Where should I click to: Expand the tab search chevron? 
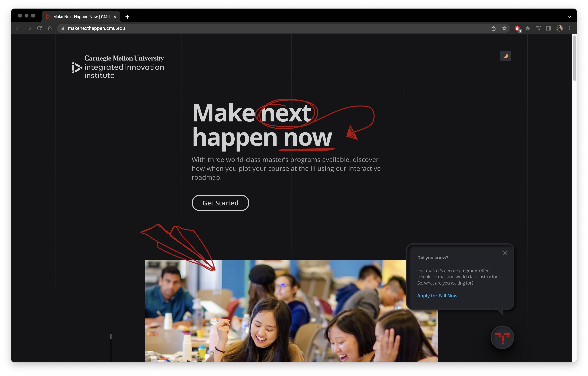pos(570,17)
